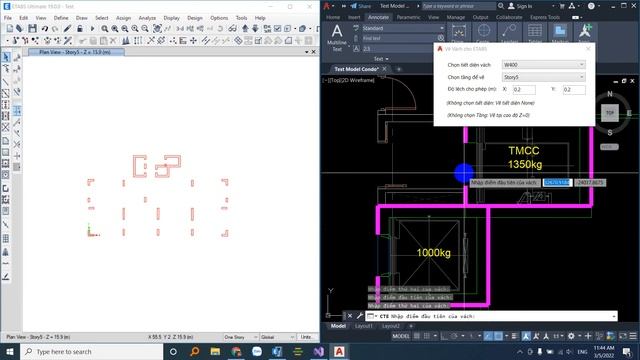
Task: Switch to AutoCAD Parametric ribbon tab
Action: pyautogui.click(x=408, y=17)
